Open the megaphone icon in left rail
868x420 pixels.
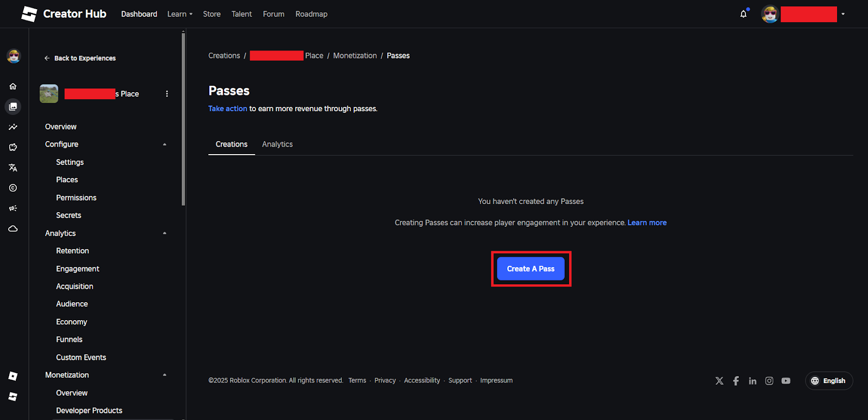pos(13,208)
